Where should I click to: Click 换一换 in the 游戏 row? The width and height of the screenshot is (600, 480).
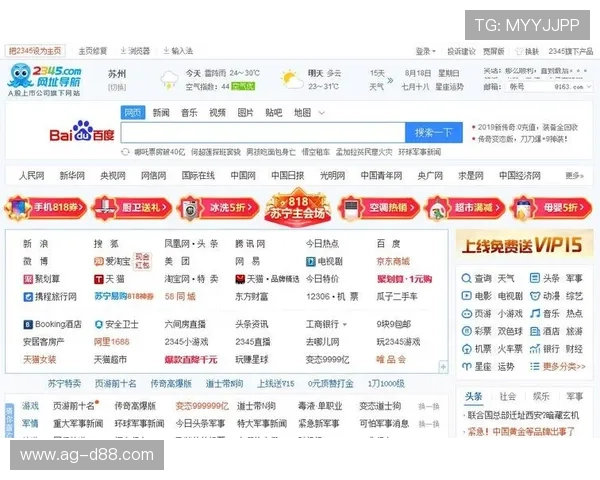[x=429, y=406]
